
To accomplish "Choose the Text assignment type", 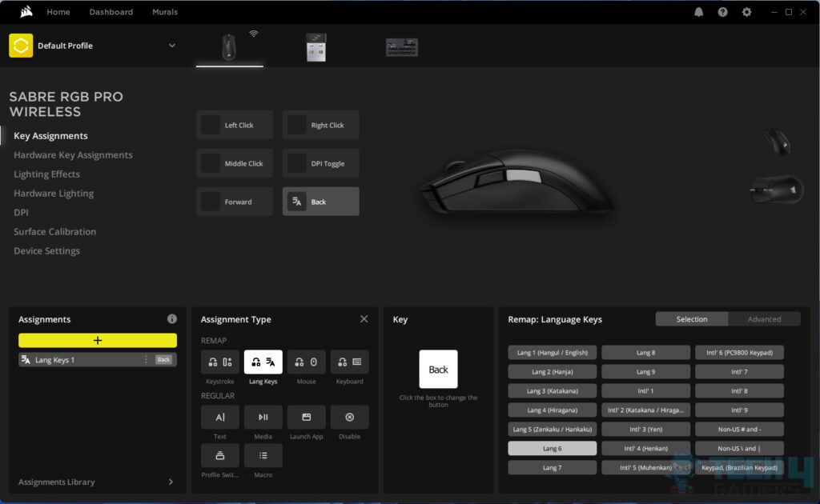I will (219, 417).
